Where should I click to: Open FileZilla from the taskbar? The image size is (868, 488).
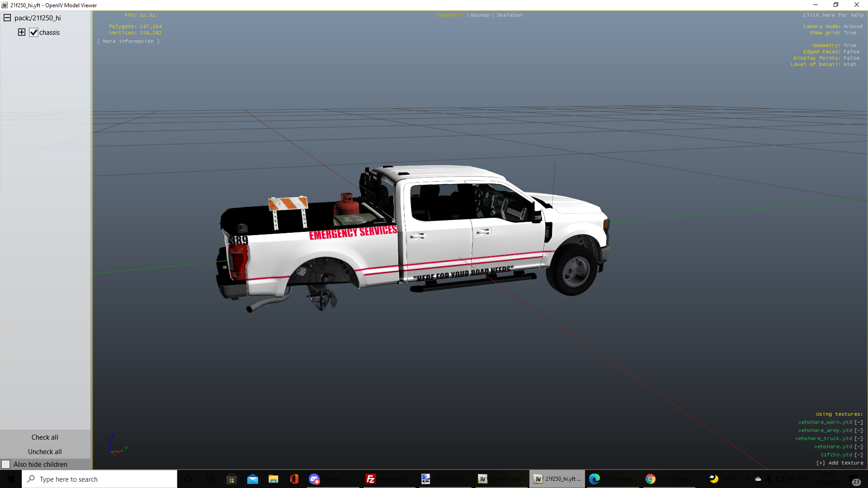[x=371, y=479]
